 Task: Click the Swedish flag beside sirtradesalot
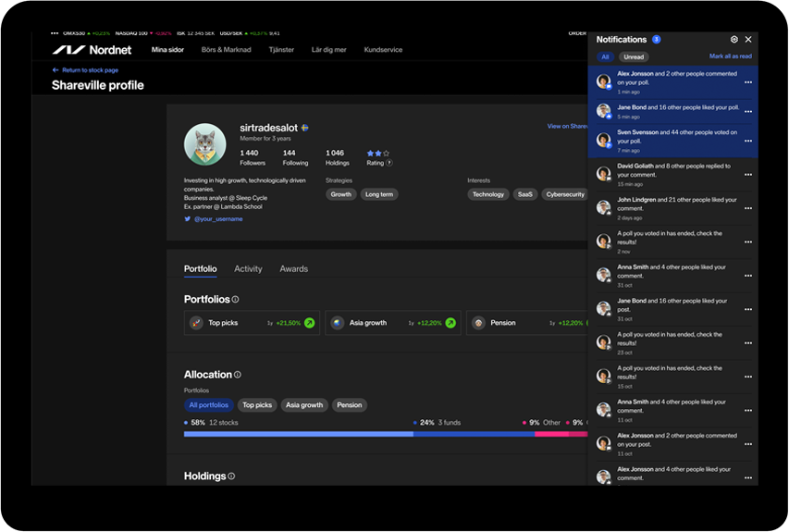[x=305, y=128]
